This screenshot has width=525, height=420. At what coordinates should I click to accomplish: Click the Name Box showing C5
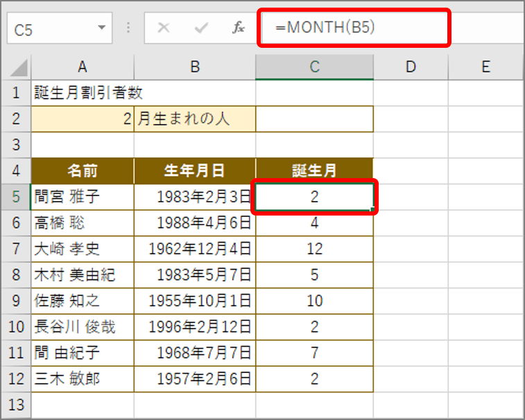pyautogui.click(x=60, y=28)
